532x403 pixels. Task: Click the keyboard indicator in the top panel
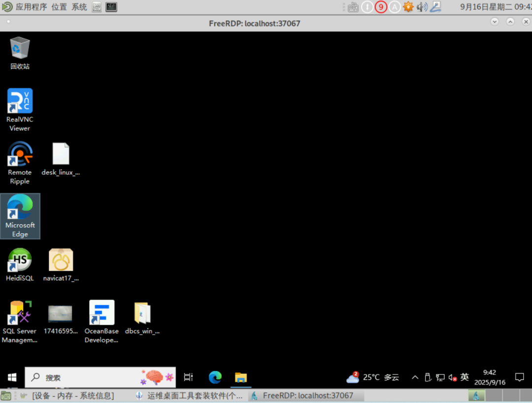[x=353, y=7]
